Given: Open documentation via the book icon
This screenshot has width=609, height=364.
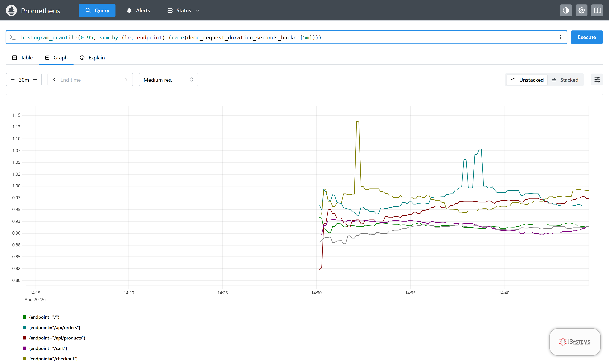Looking at the screenshot, I should tap(597, 10).
